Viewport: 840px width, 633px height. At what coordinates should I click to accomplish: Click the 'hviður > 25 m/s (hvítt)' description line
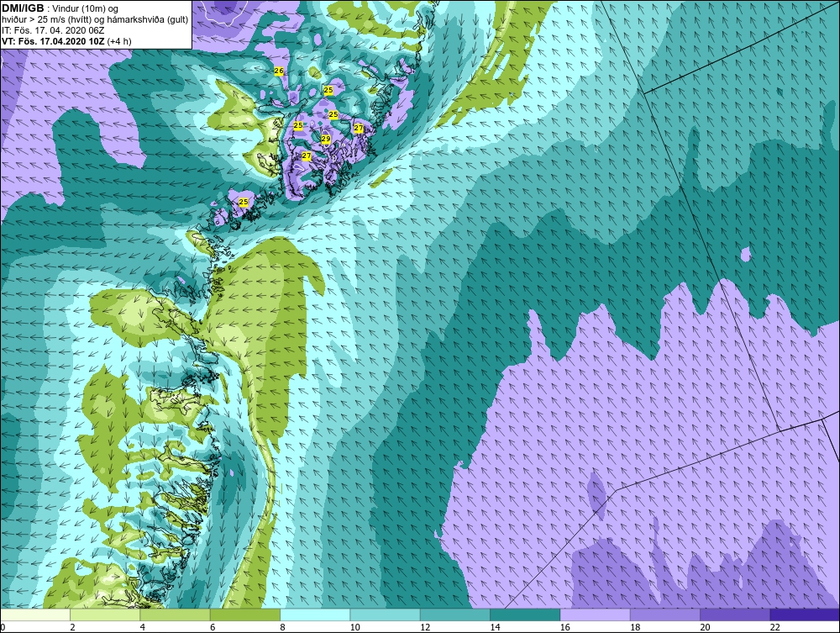click(95, 19)
